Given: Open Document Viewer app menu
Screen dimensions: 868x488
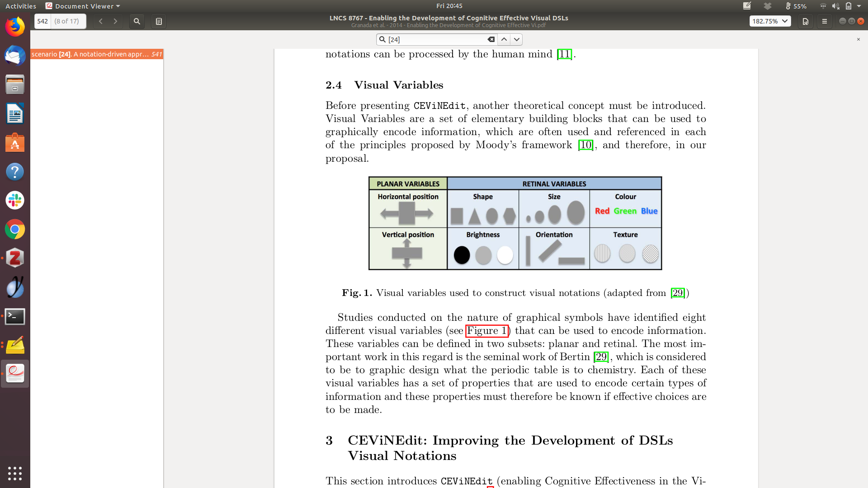Looking at the screenshot, I should tap(84, 6).
